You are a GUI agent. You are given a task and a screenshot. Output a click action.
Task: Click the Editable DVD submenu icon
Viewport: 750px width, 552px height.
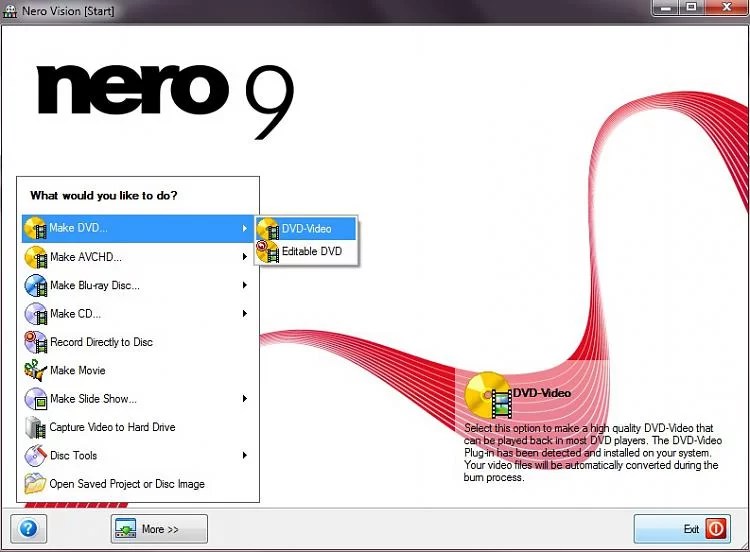268,252
